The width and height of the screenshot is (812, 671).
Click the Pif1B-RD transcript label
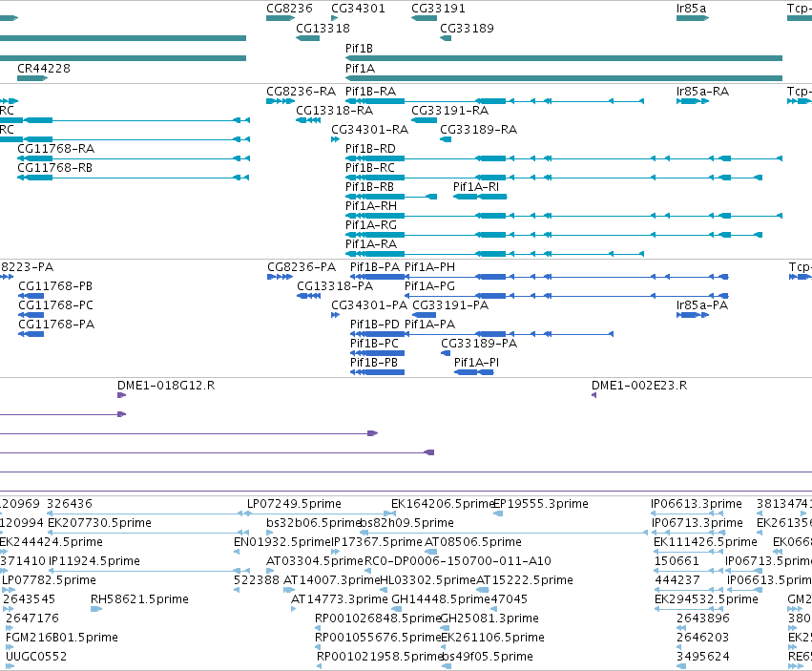(370, 149)
